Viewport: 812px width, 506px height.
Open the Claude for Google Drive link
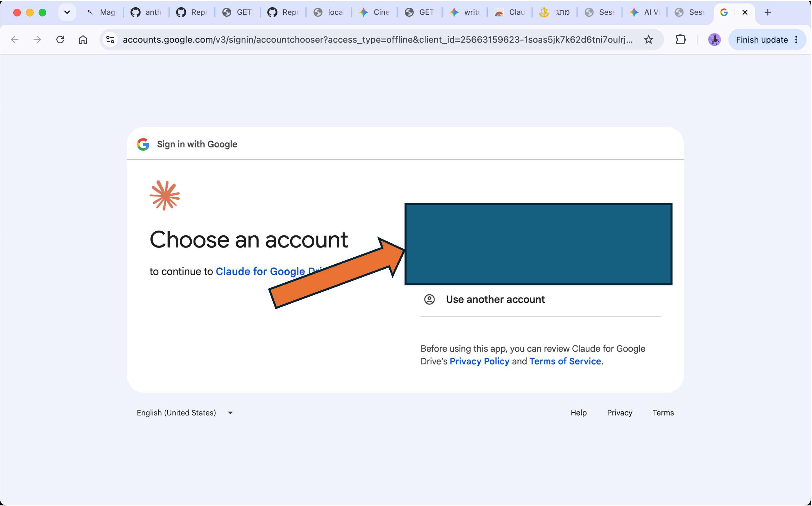point(272,271)
